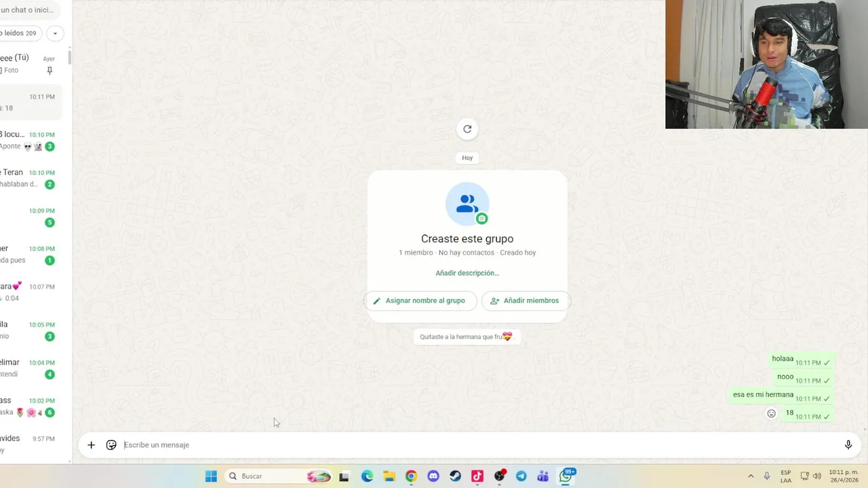Click the system tray microphone icon
The image size is (868, 488).
[767, 476]
